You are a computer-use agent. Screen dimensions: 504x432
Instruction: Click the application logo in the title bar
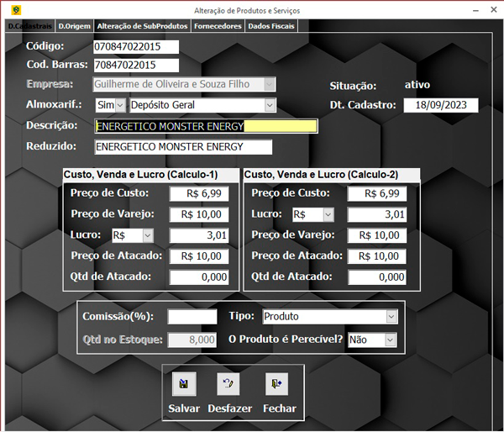point(16,10)
